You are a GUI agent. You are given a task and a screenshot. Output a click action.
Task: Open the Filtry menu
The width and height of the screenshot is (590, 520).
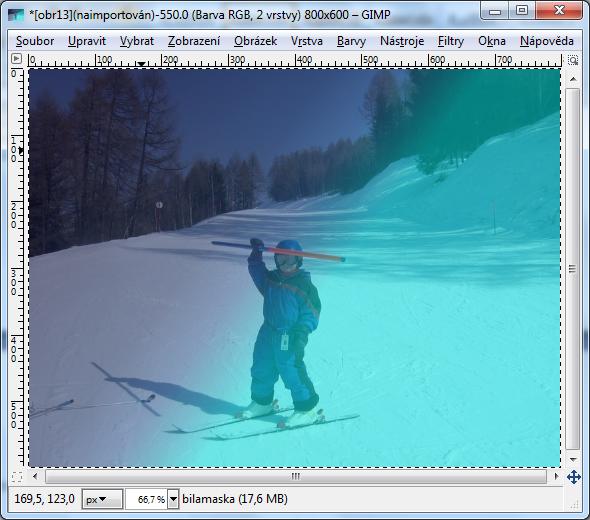point(451,41)
